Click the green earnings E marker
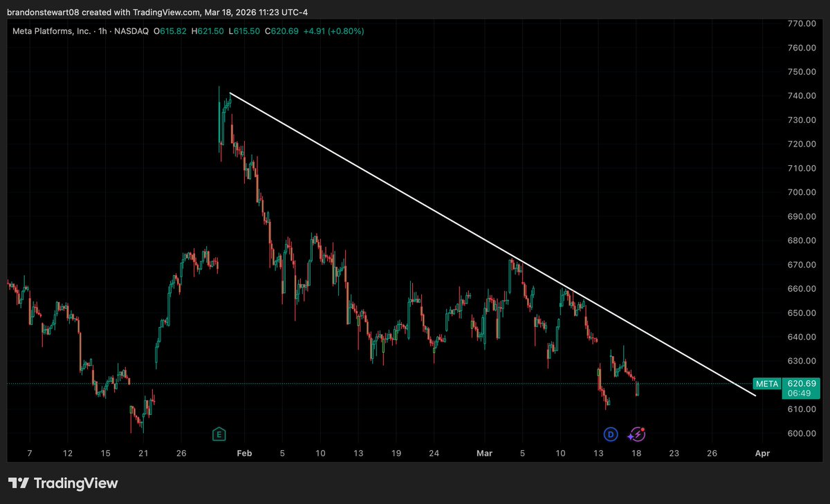This screenshot has height=504, width=830. tap(219, 434)
